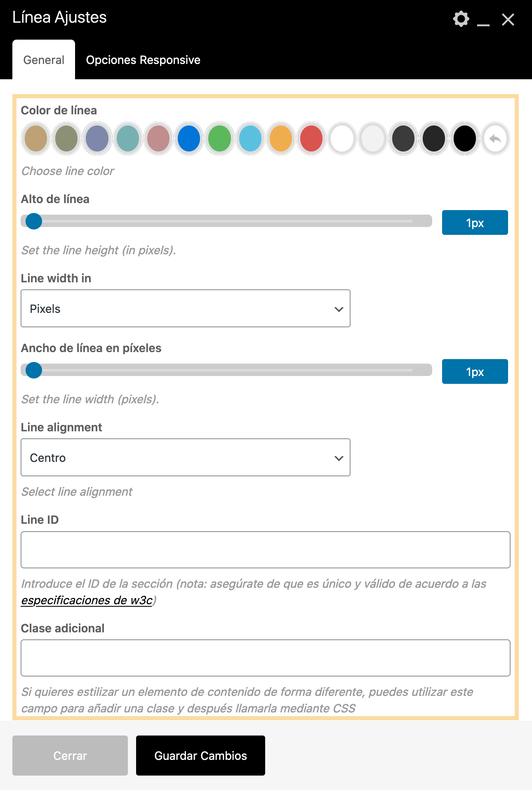Follow the especificaciones de w3c link
532x790 pixels.
[87, 600]
